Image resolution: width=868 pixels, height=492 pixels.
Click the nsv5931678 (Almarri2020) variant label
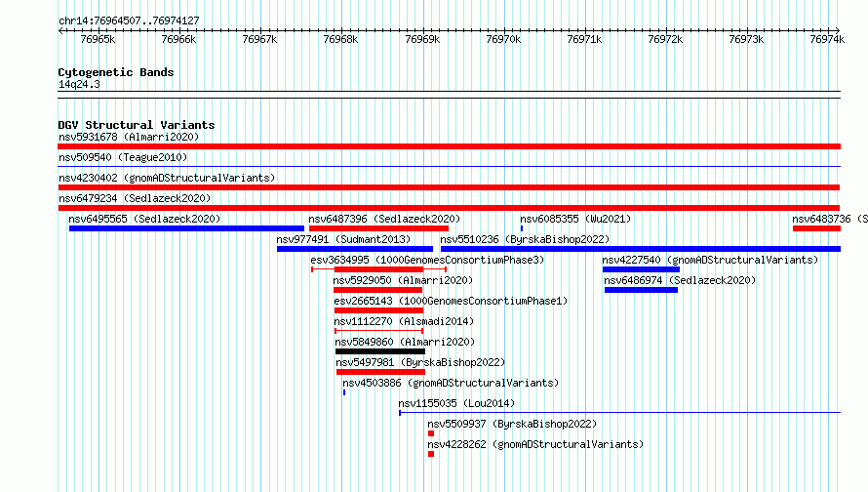click(x=129, y=137)
